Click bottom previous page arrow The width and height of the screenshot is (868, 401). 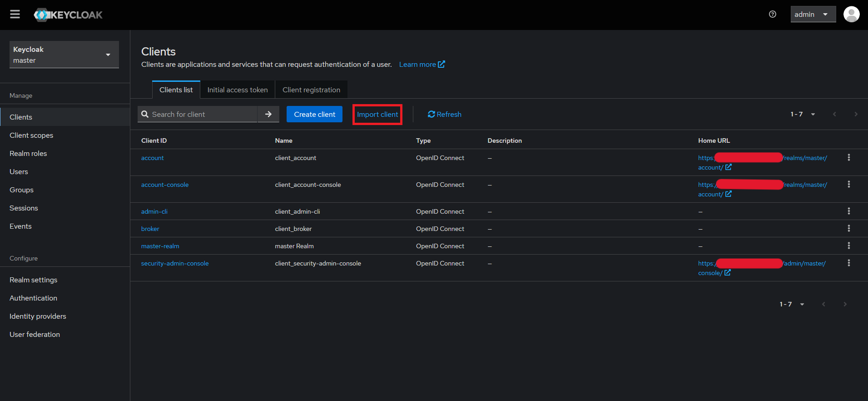[823, 304]
